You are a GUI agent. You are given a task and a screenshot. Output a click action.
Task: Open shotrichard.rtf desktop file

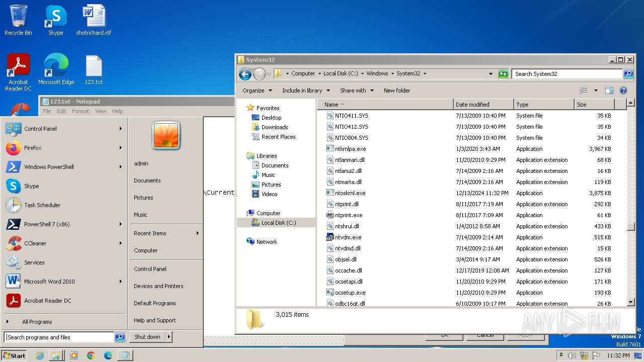(x=94, y=20)
